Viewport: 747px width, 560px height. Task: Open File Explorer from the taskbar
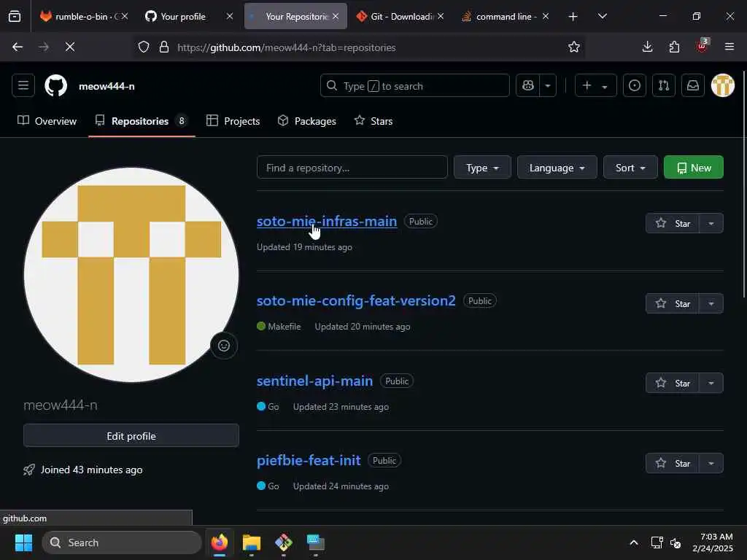(x=252, y=542)
